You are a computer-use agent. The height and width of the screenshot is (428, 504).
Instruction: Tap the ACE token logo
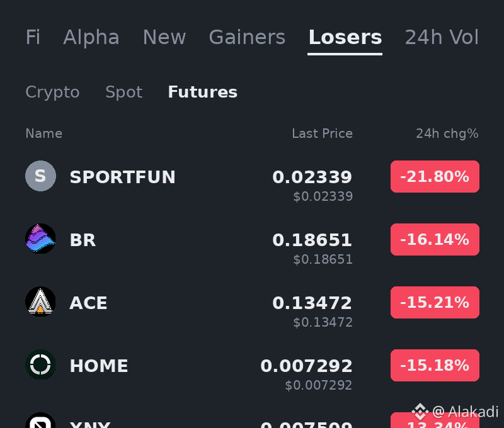pyautogui.click(x=40, y=302)
